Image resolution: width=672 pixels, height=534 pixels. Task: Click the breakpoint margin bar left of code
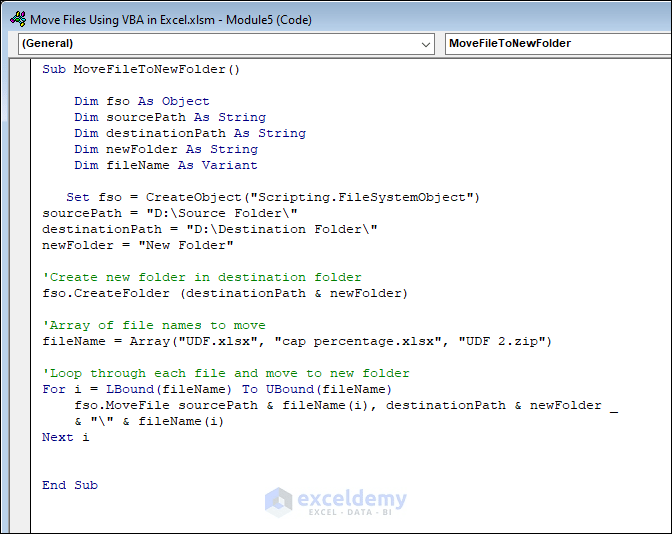(x=20, y=296)
